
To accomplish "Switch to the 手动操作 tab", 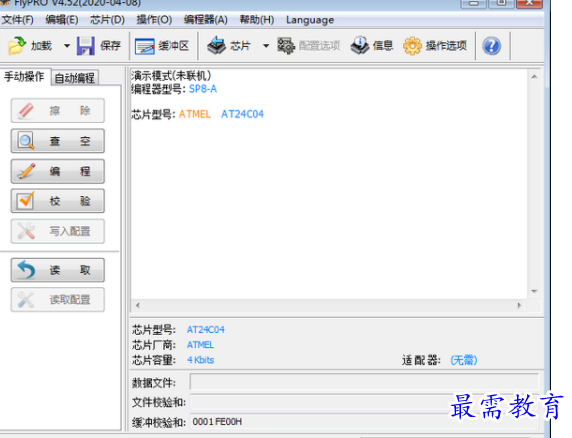I will coord(24,77).
